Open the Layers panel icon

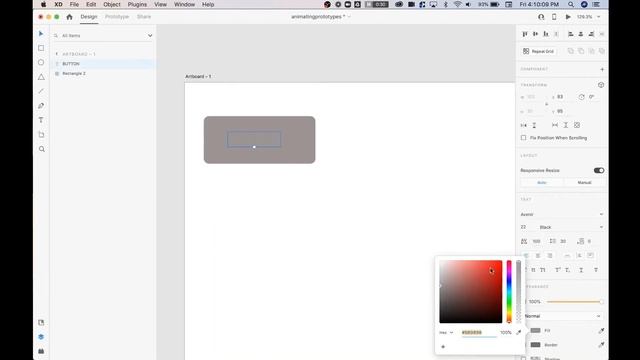41,337
